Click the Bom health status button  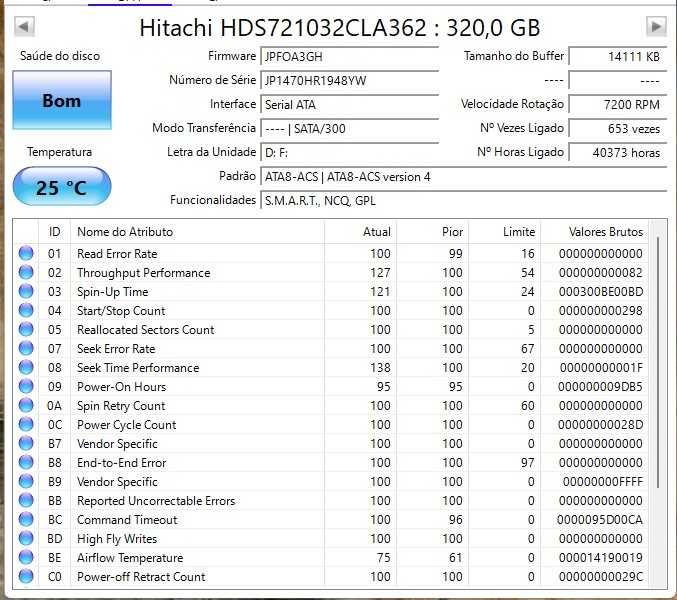click(x=62, y=100)
